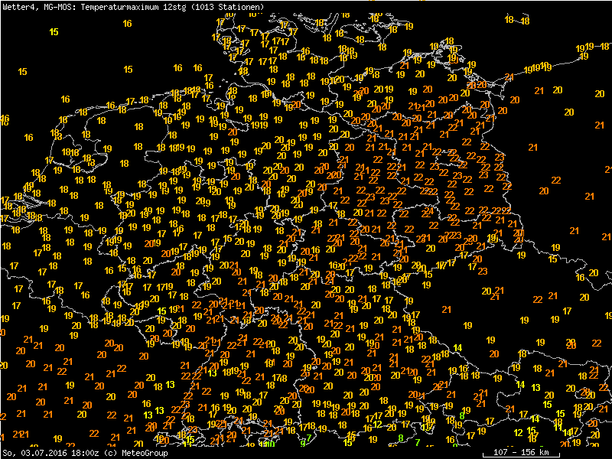Click the isolated 19 station in southern Poland
Viewport: 612px width, 459px height.
(x=467, y=326)
